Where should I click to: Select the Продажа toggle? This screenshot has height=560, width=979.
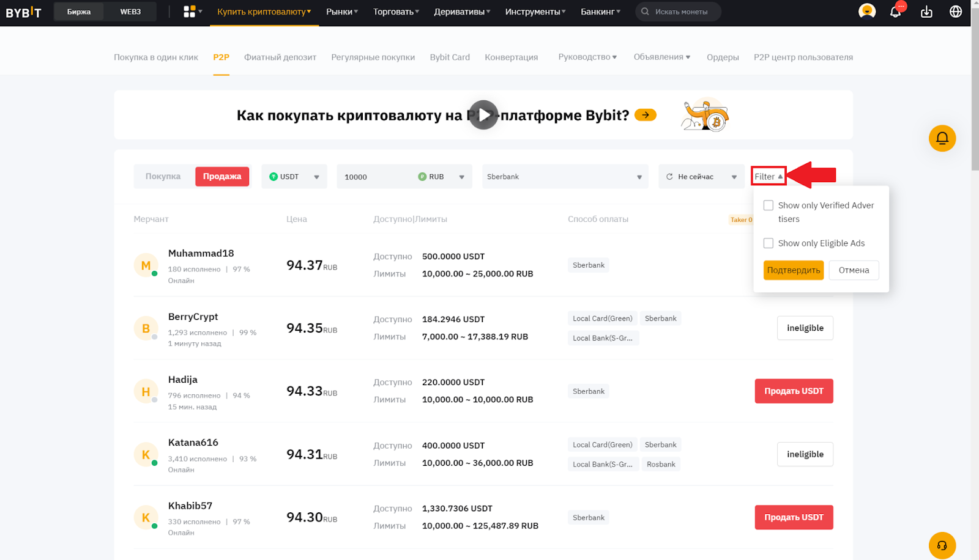pyautogui.click(x=222, y=176)
